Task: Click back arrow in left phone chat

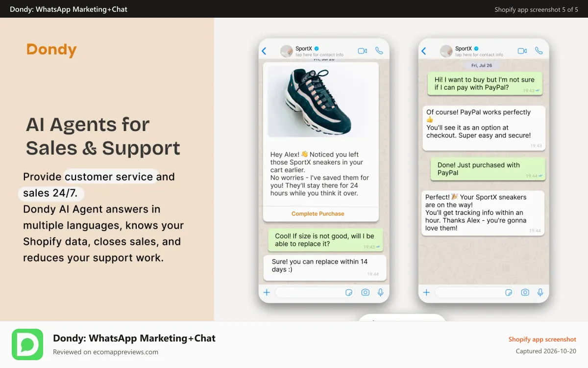Action: pos(264,51)
